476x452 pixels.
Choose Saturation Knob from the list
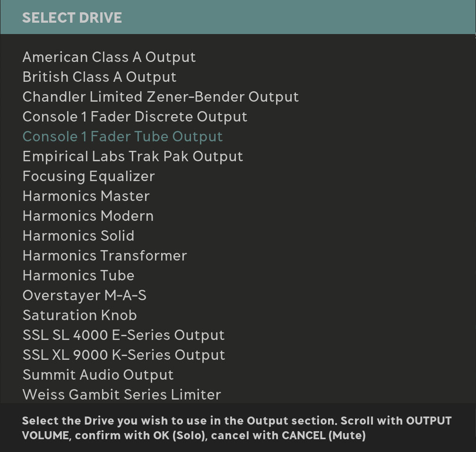[79, 315]
